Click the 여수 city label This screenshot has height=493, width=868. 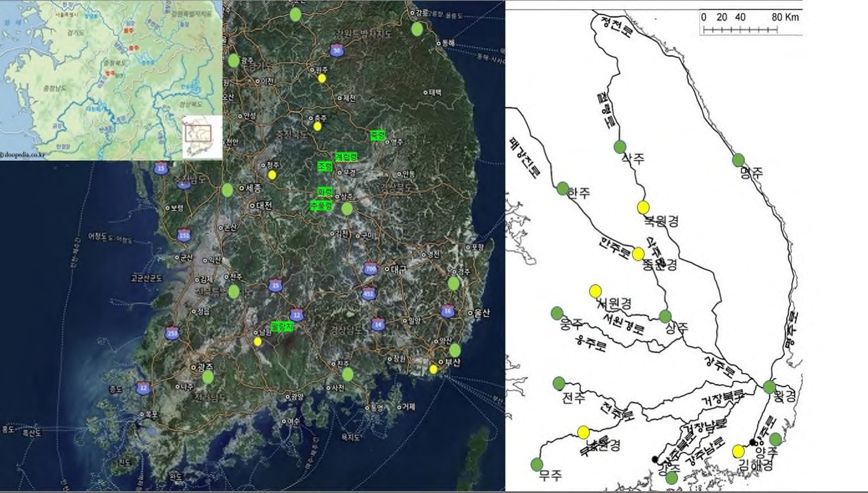293,421
